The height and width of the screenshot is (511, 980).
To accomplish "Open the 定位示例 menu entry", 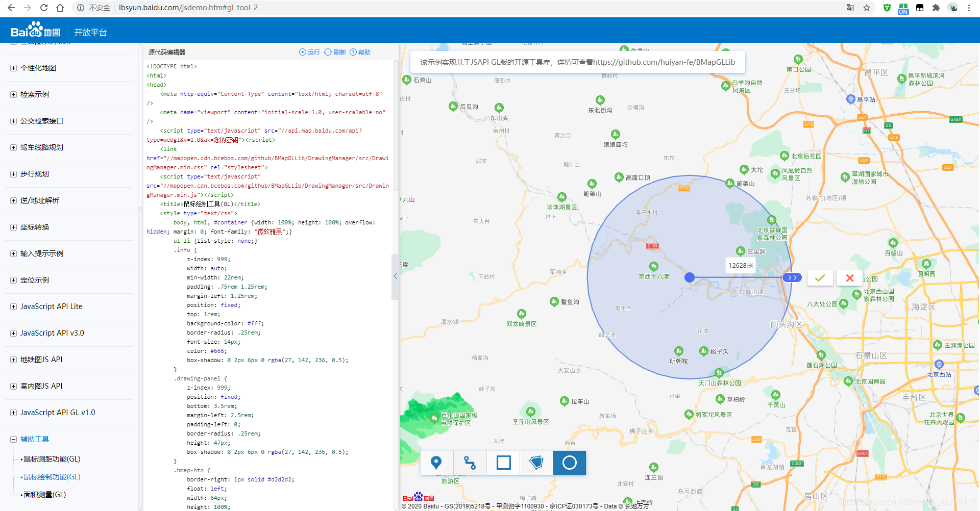I will [x=35, y=280].
